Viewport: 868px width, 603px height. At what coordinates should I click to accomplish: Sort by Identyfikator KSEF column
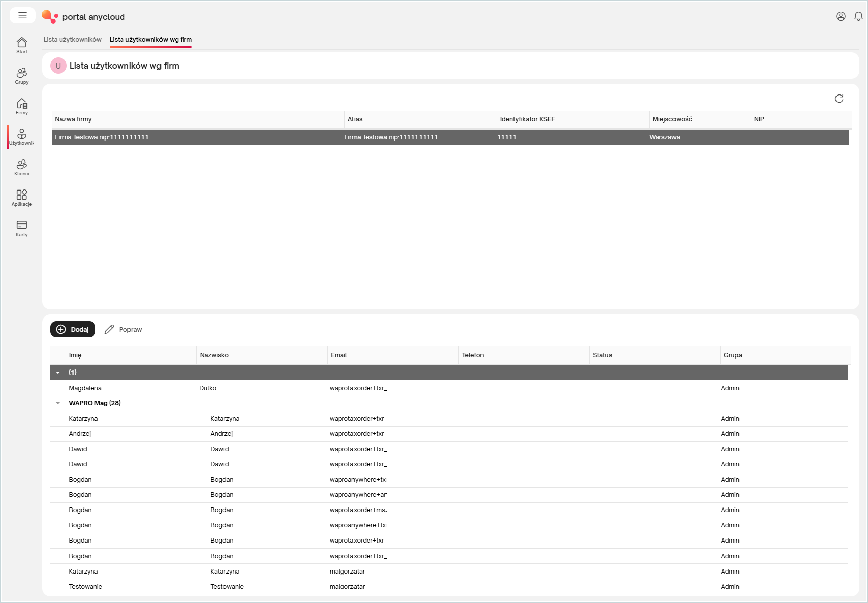(573, 119)
